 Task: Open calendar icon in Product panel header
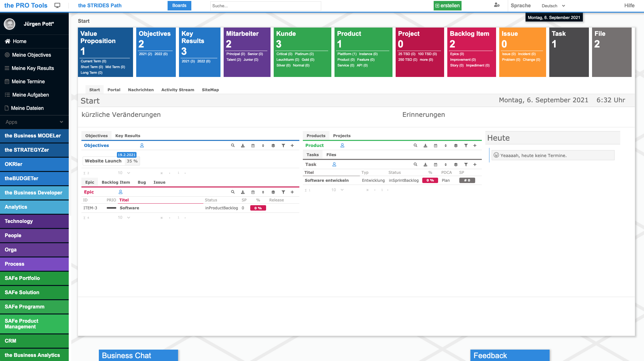click(436, 146)
